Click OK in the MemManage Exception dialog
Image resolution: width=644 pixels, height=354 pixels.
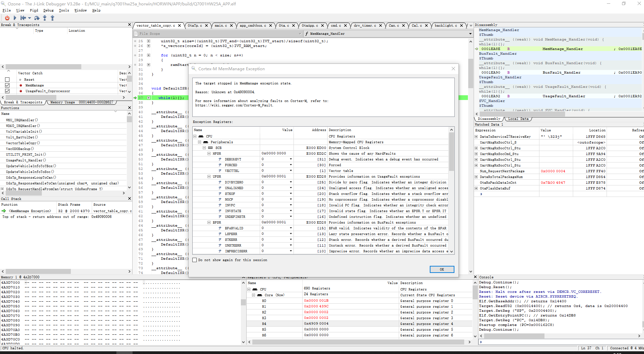click(442, 269)
